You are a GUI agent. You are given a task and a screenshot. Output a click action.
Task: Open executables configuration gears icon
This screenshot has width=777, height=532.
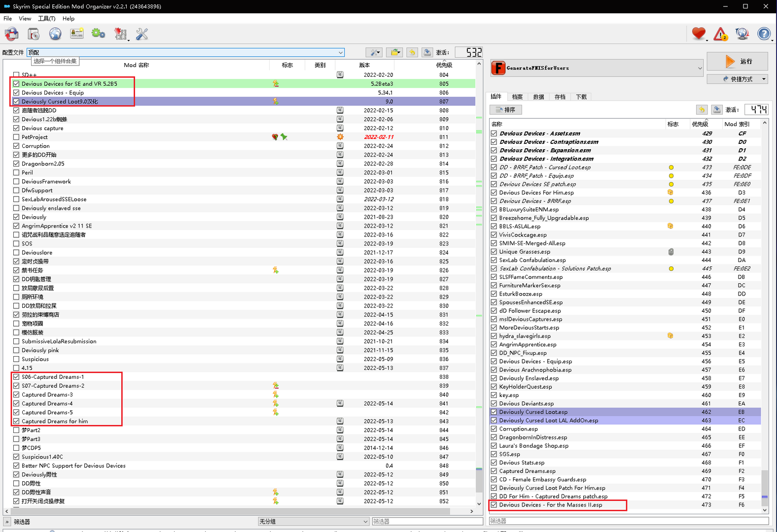(x=99, y=34)
